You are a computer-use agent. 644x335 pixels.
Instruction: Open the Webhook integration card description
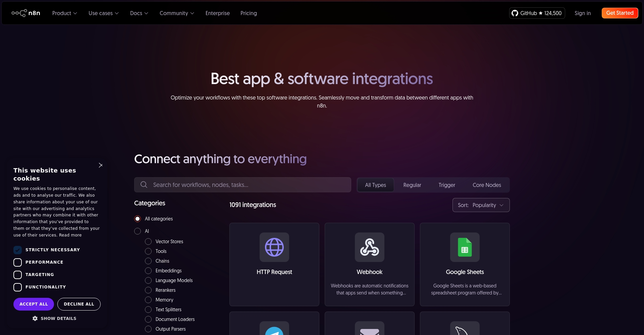[370, 289]
